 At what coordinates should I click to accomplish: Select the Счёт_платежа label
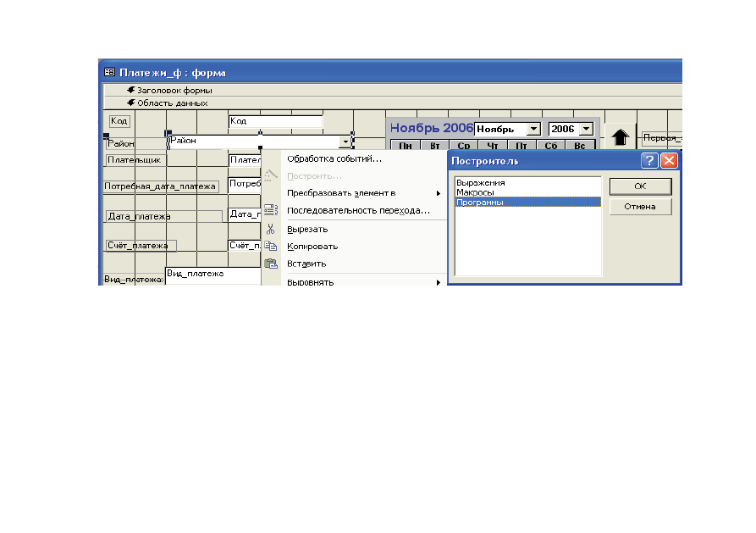click(x=141, y=245)
